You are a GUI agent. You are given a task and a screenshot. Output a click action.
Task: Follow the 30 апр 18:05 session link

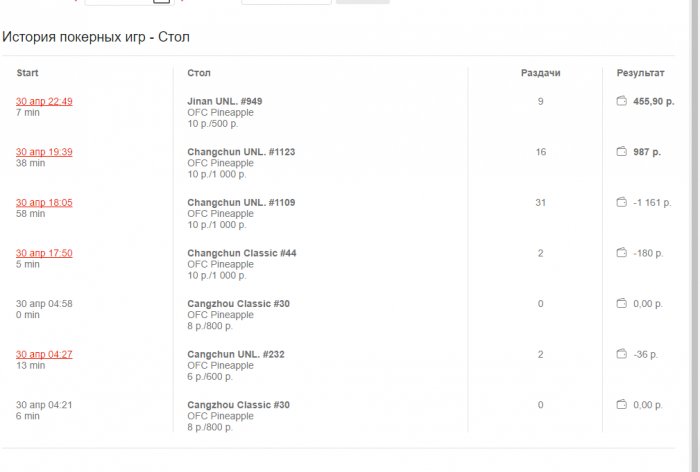click(x=44, y=202)
